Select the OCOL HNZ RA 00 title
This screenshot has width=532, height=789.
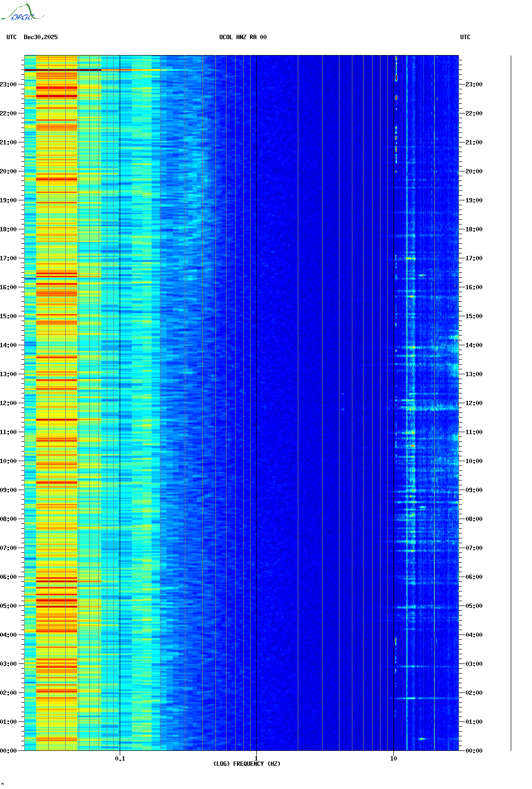click(242, 37)
